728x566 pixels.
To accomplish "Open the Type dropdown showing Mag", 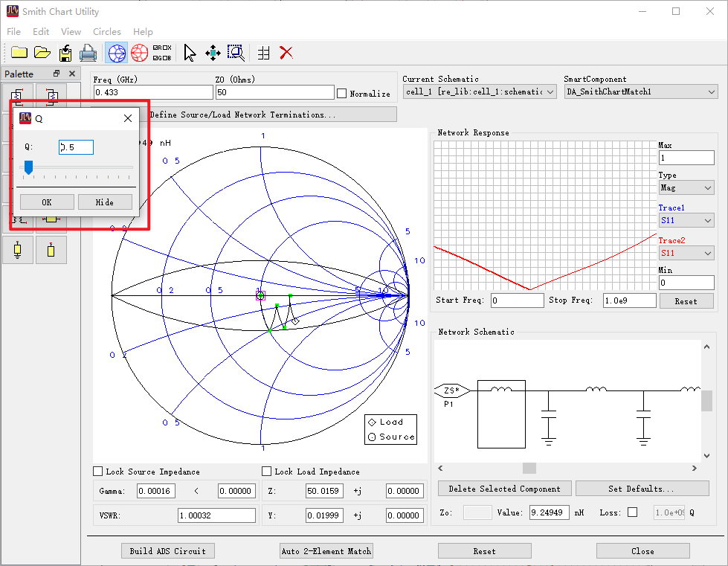I will [x=686, y=187].
